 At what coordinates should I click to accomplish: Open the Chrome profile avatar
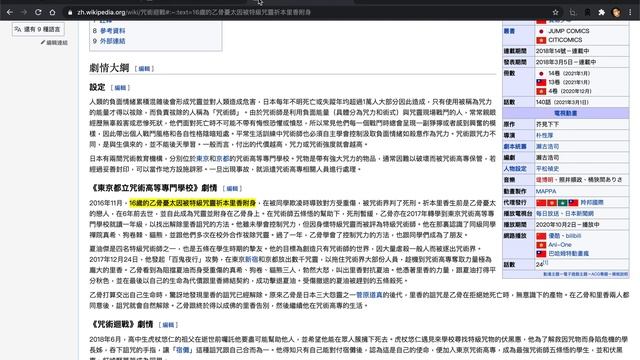click(616, 13)
